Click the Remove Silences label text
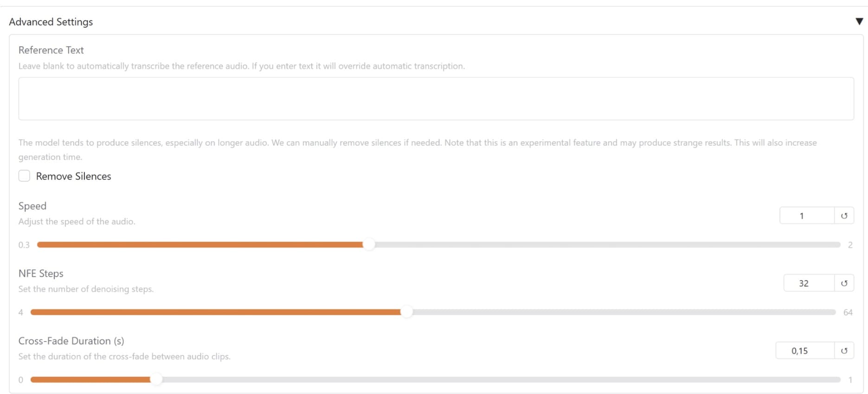This screenshot has height=394, width=868. coord(73,176)
